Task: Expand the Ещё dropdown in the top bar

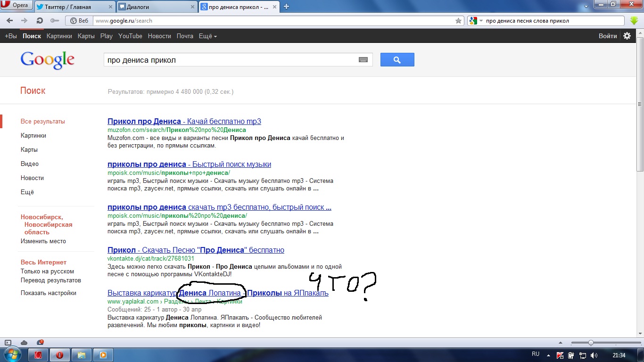Action: click(208, 36)
